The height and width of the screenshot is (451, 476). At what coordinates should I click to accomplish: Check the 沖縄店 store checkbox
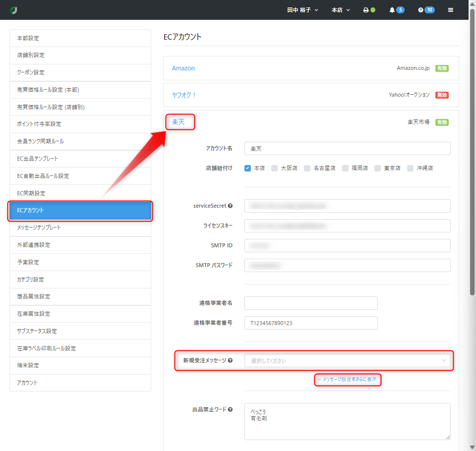pos(411,168)
